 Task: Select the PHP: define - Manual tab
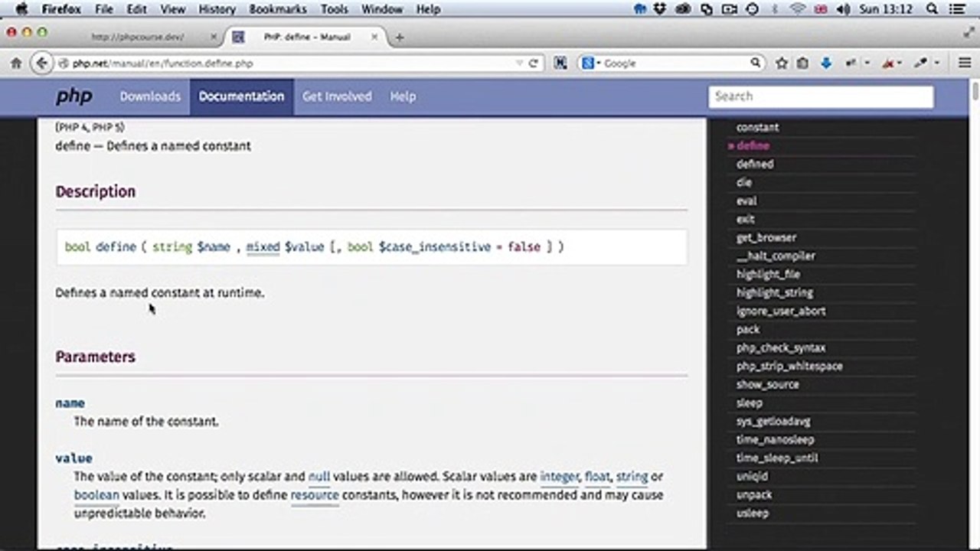coord(307,37)
